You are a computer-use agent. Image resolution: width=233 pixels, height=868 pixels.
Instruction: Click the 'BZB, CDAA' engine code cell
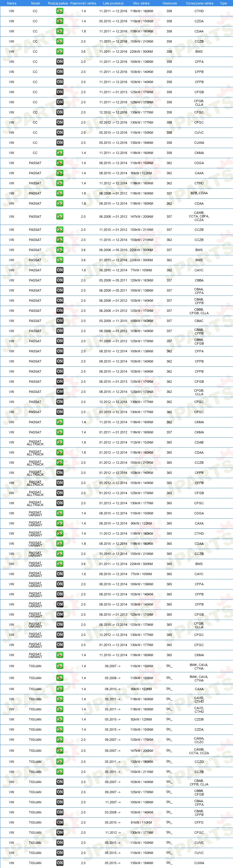[199, 193]
